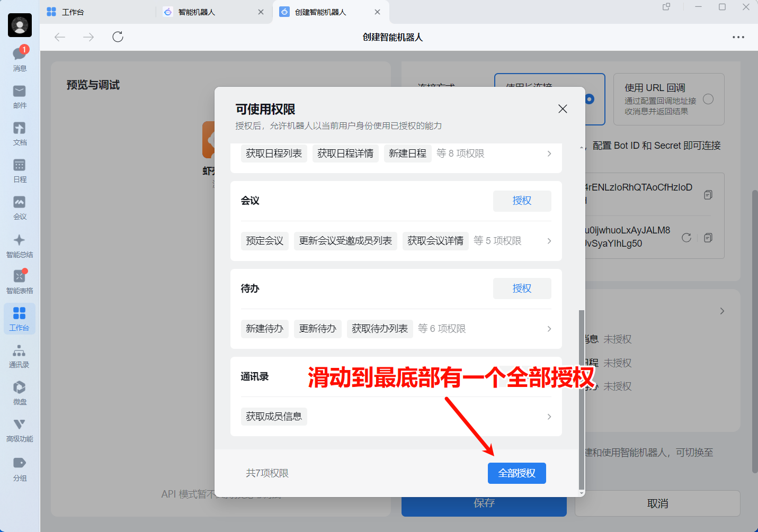
Task: Select the 预定会议 permission tag
Action: [264, 241]
